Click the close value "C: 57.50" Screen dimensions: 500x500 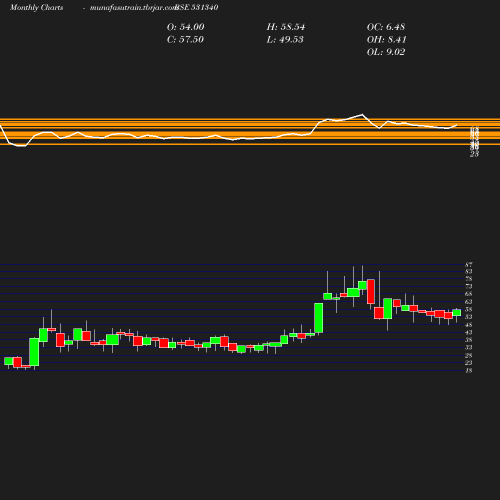click(185, 40)
